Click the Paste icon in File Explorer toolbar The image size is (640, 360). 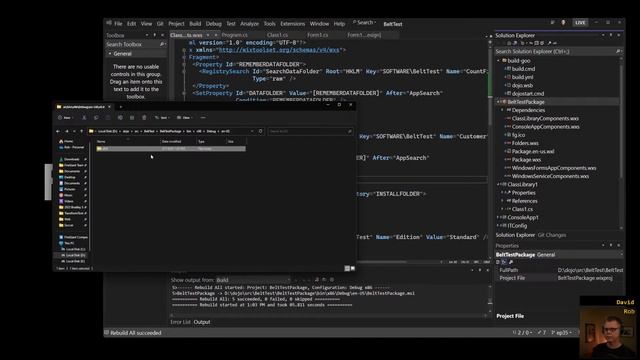(x=108, y=118)
